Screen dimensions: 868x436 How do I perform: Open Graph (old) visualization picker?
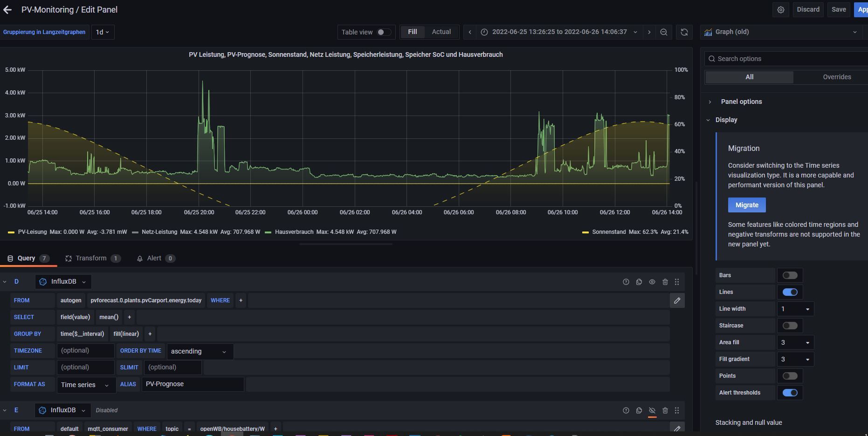click(x=781, y=32)
